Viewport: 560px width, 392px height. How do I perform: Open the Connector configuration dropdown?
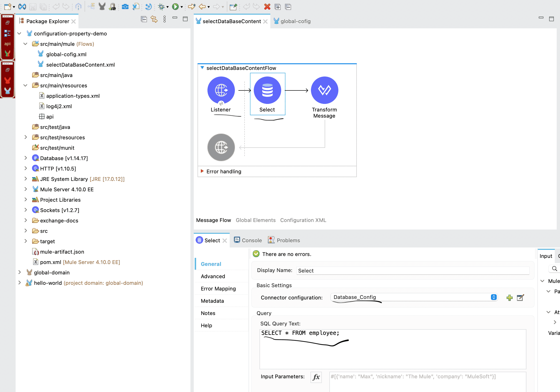[494, 297]
